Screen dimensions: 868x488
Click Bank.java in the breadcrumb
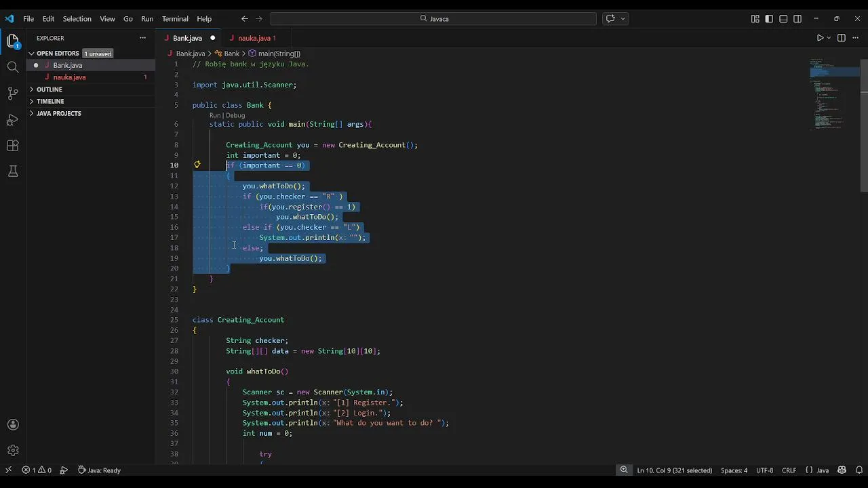[191, 54]
